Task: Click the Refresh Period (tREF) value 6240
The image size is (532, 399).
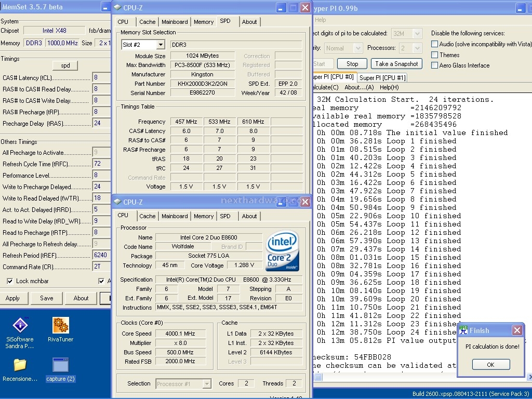Action: coord(101,255)
